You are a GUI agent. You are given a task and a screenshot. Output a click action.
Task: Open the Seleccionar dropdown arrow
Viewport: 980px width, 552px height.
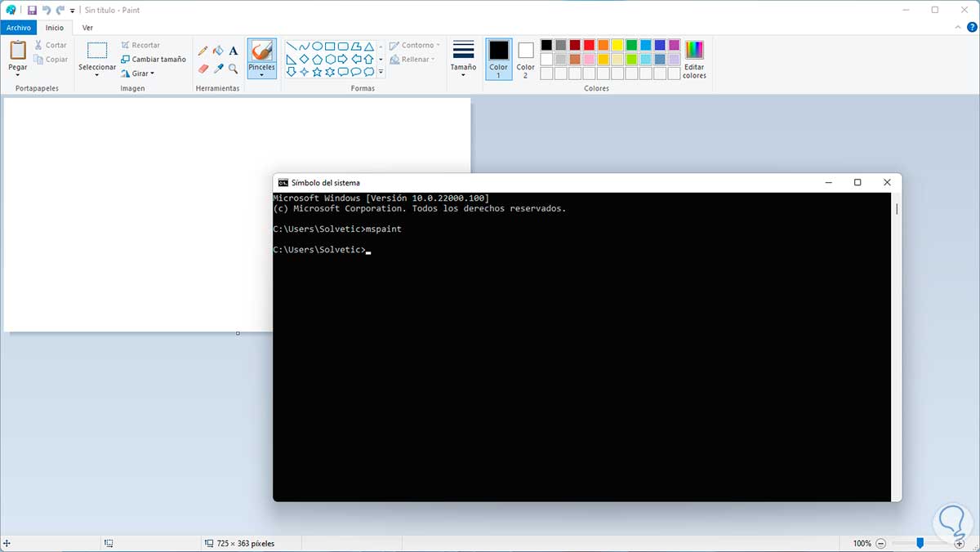[97, 74]
